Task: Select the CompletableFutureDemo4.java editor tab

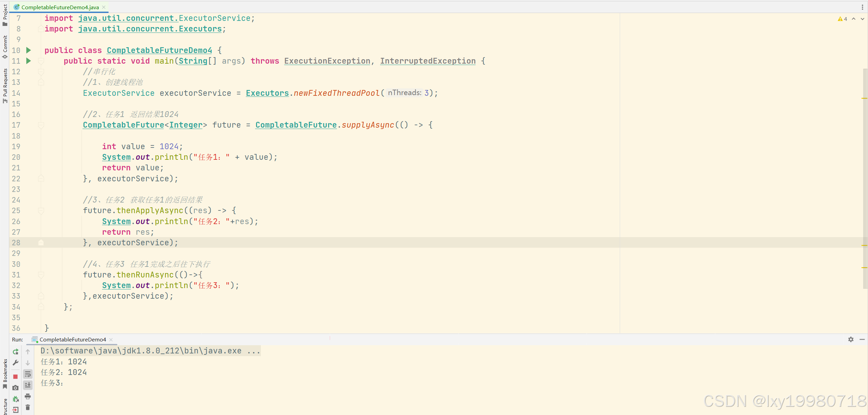Action: (60, 7)
